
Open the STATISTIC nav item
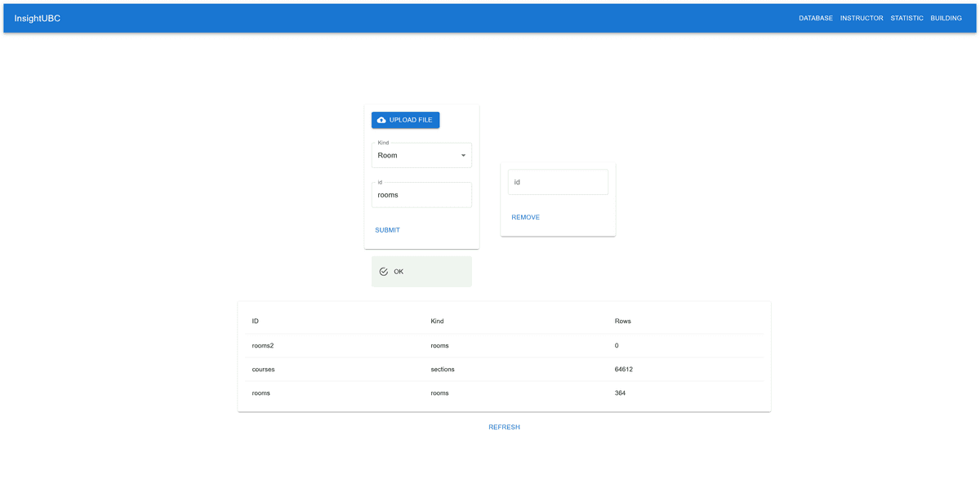pos(906,18)
